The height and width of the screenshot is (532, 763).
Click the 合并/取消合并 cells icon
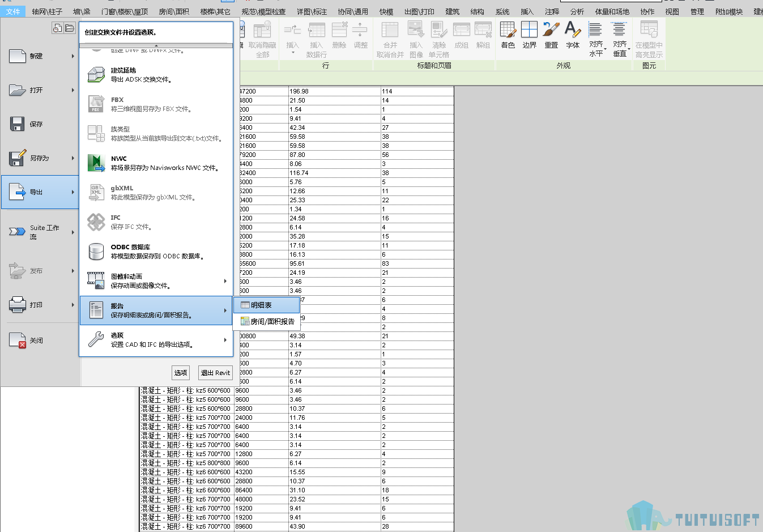(x=390, y=29)
